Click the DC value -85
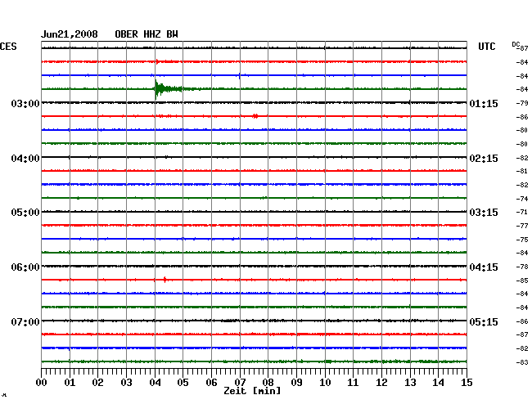Screen dimensions: 532x404 522,281
